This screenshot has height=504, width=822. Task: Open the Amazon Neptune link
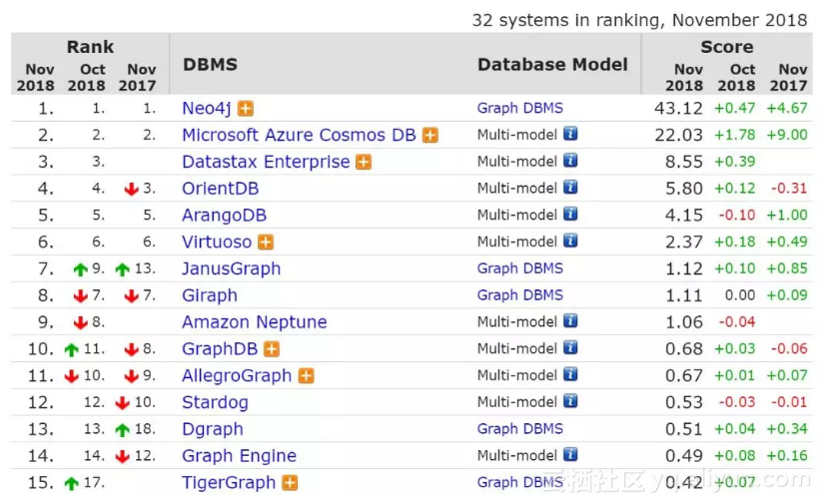255,322
